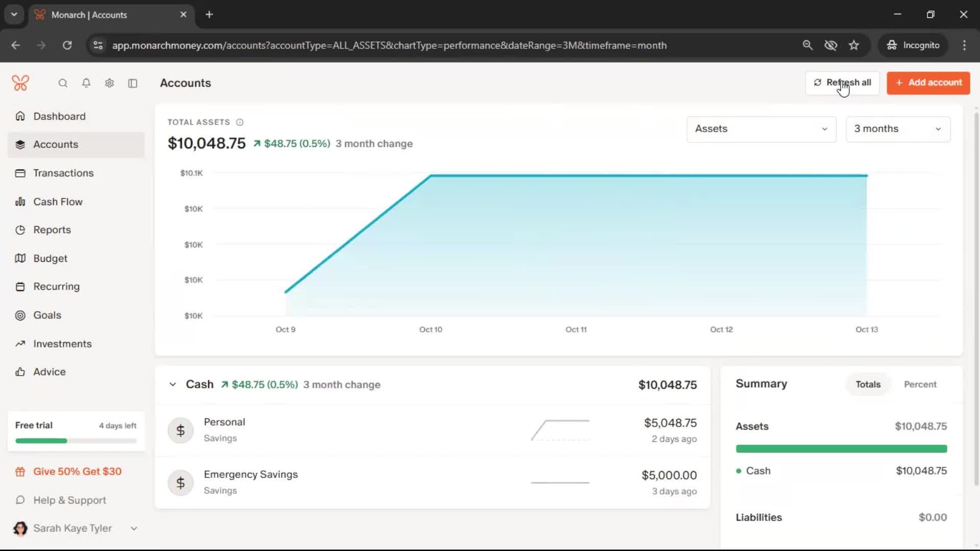Open search with magnifier icon
The image size is (980, 551).
63,83
